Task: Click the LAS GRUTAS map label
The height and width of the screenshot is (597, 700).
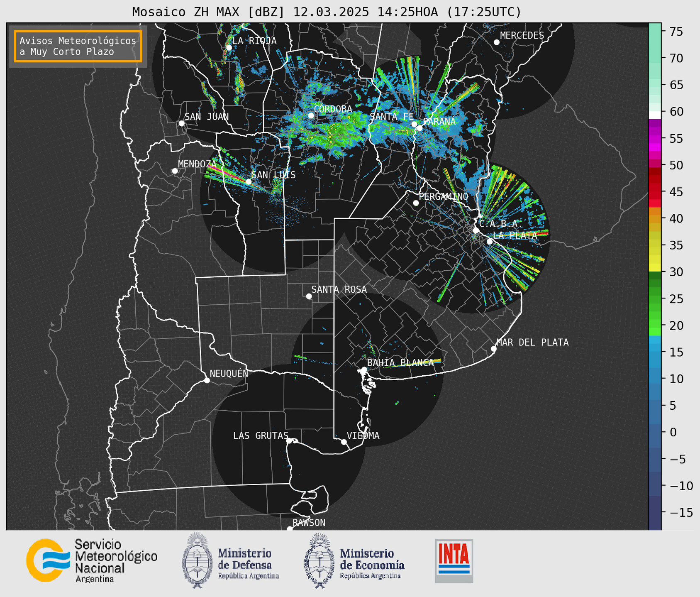Action: coord(261,436)
